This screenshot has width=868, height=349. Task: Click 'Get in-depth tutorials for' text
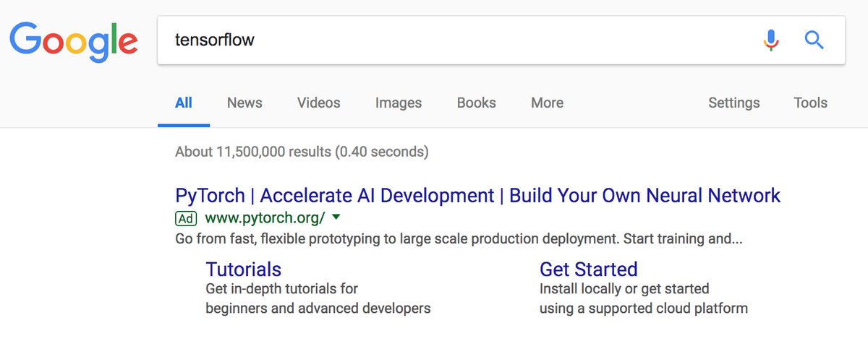click(282, 289)
